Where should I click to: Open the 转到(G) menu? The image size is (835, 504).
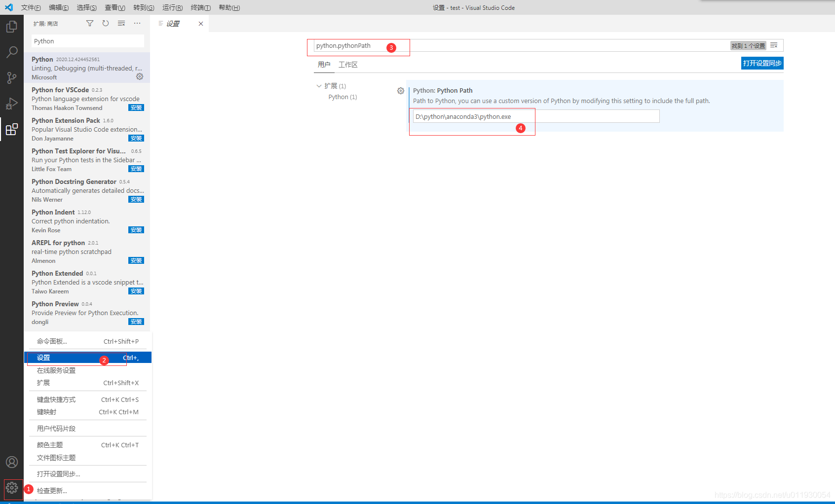click(x=144, y=8)
